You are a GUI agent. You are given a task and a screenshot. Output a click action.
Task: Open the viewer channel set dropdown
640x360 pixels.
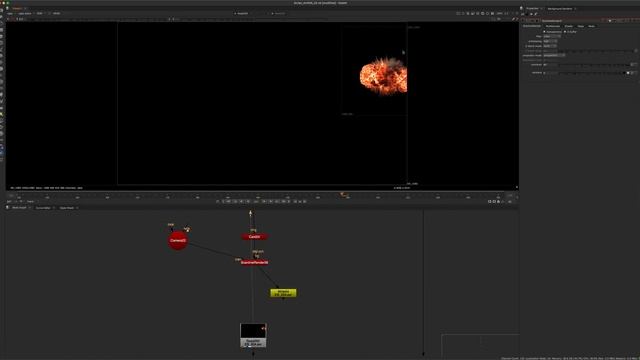pos(9,13)
